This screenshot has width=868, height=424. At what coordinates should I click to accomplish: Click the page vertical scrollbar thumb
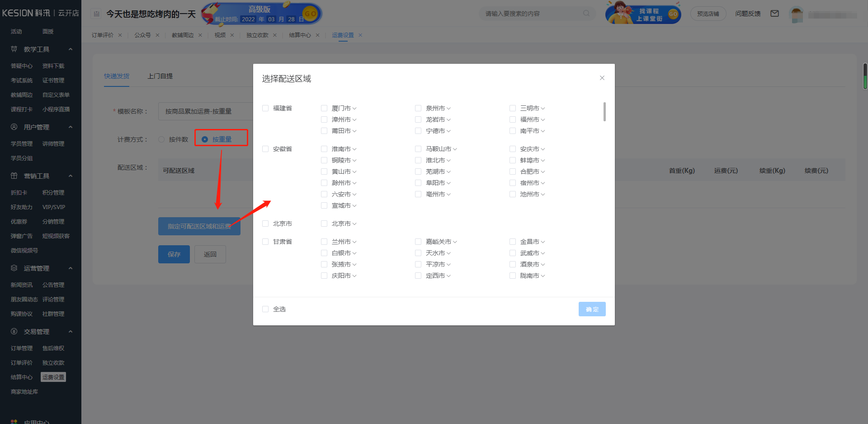click(865, 76)
